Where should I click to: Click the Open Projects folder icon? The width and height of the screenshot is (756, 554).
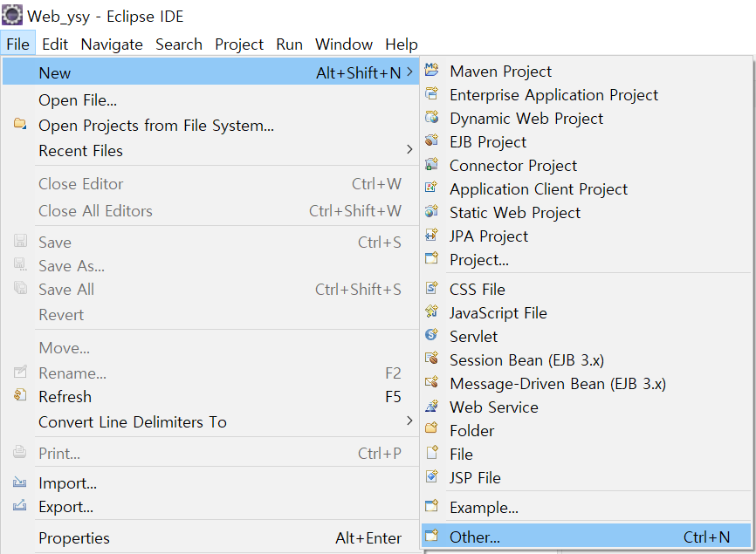click(x=20, y=124)
